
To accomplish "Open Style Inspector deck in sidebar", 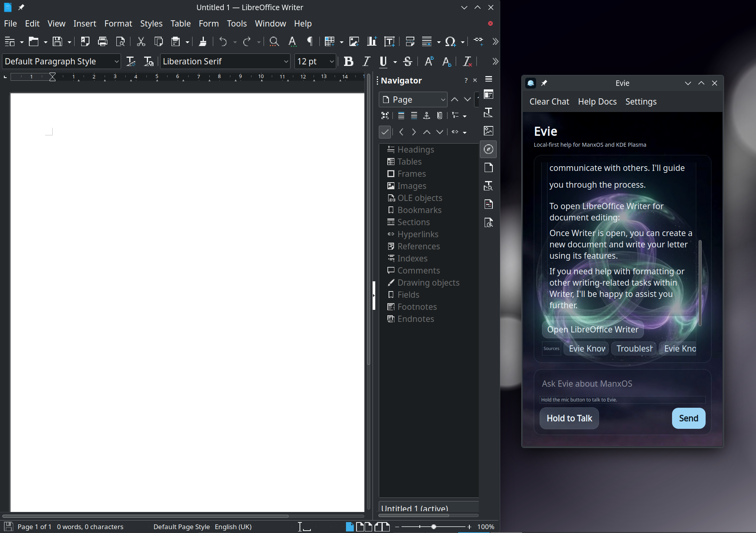I will [489, 186].
